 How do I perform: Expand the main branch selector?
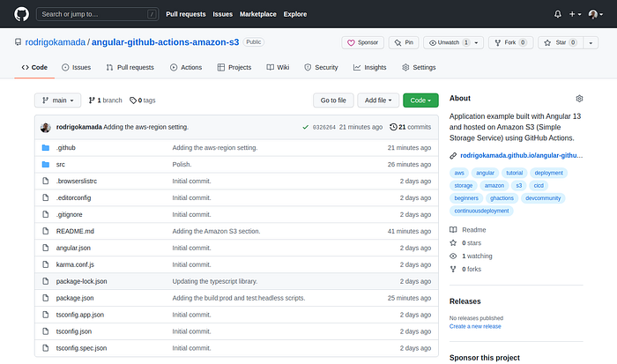[x=58, y=100]
